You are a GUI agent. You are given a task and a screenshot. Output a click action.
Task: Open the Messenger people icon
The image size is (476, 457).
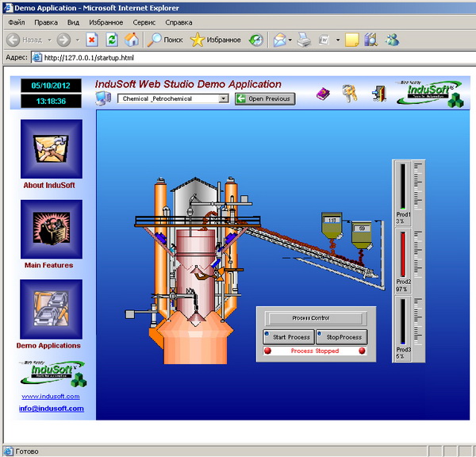[x=392, y=40]
